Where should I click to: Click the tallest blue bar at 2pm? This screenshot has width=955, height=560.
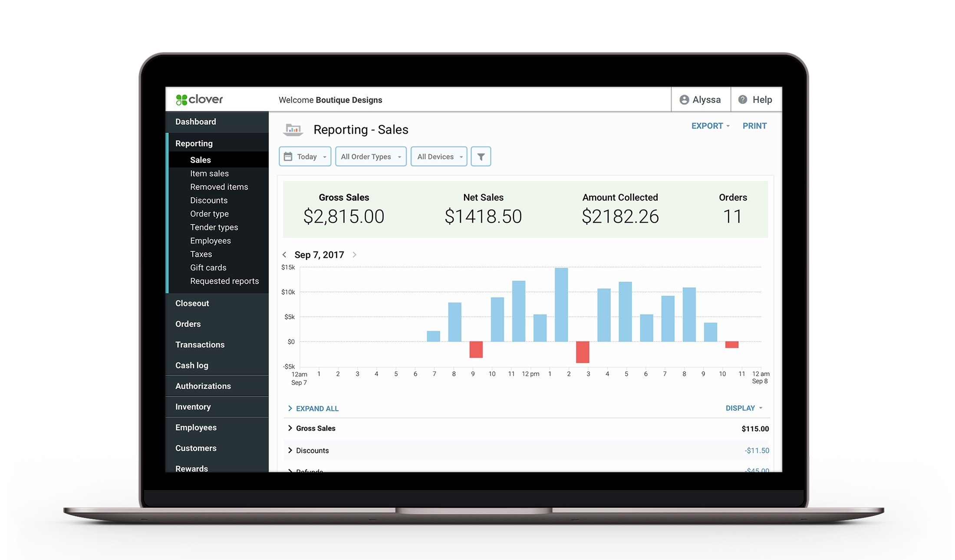coord(561,304)
